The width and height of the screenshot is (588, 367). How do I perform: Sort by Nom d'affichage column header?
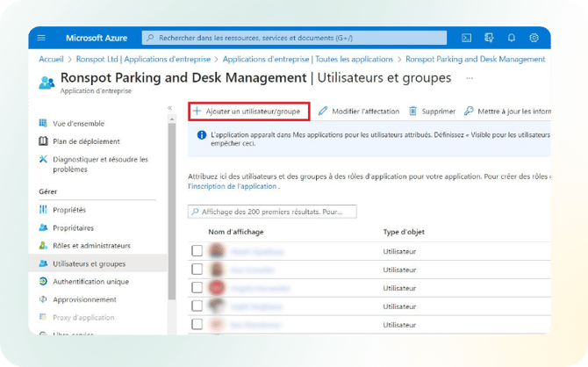click(236, 232)
